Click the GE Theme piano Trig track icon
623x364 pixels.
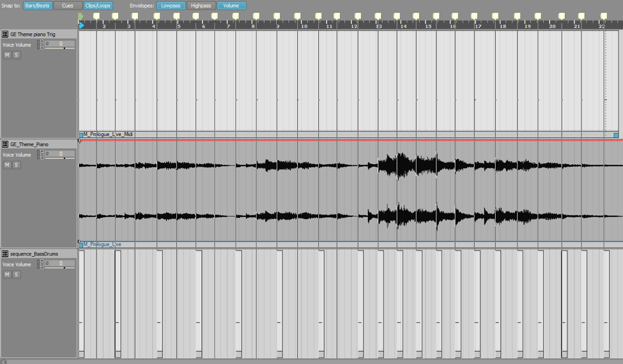pos(5,34)
